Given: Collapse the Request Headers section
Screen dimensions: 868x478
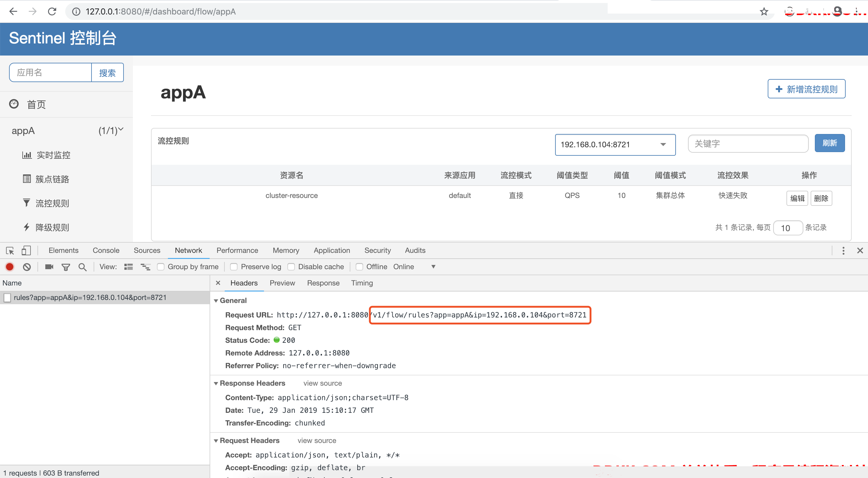Looking at the screenshot, I should point(216,441).
